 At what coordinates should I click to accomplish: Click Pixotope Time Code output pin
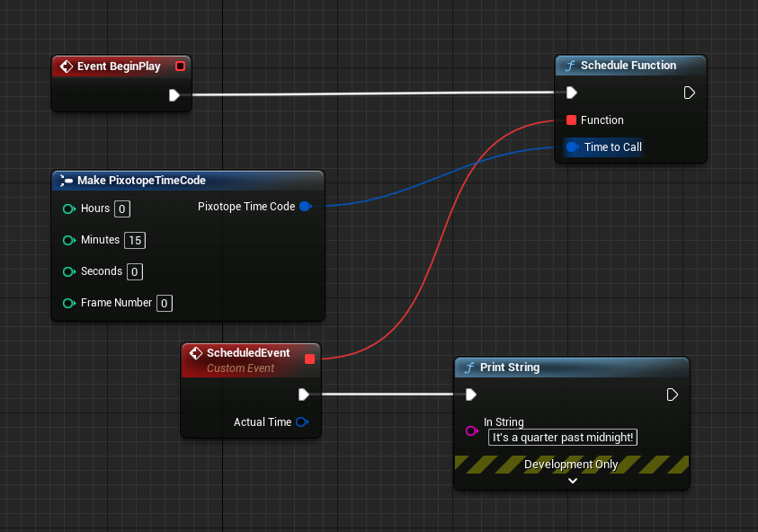(x=304, y=207)
